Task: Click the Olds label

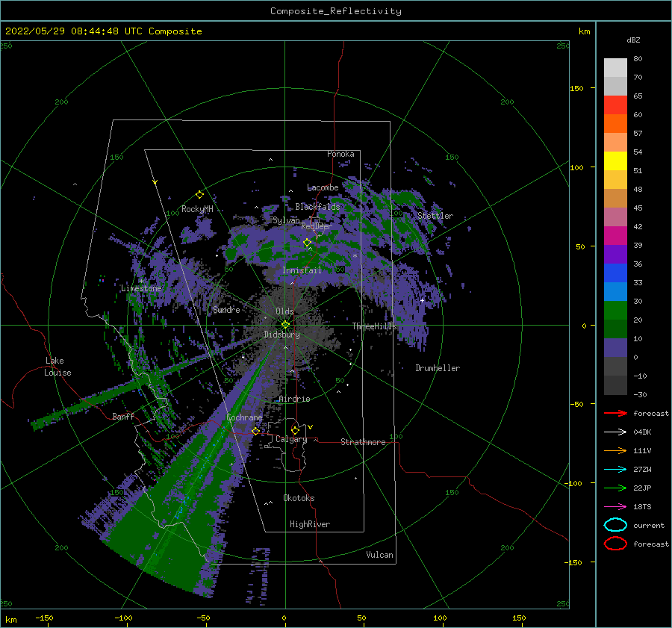Action: (x=284, y=311)
